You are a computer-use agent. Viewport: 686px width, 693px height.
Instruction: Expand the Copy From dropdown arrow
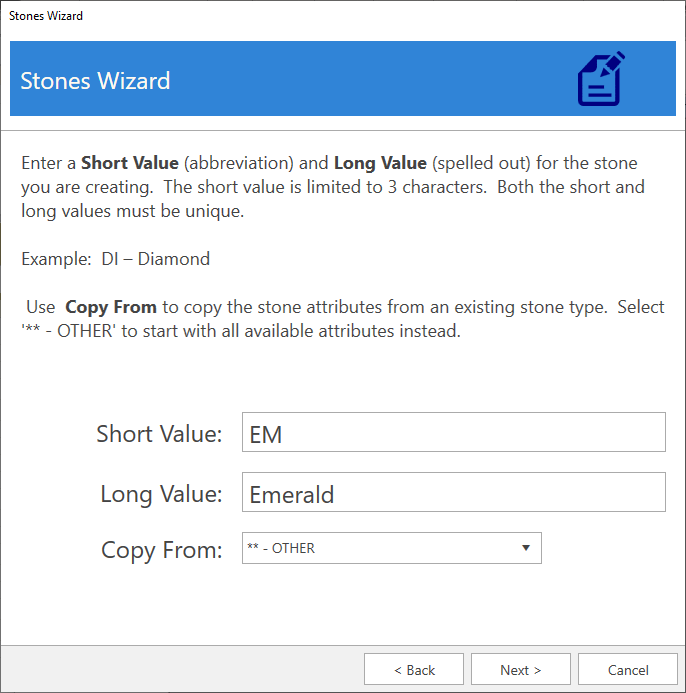pos(526,548)
